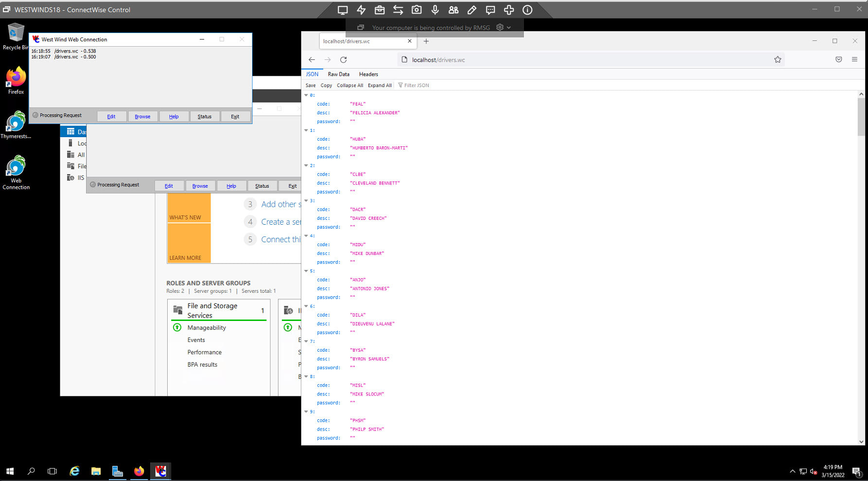Open the Recycle Bin desktop icon

pos(16,36)
